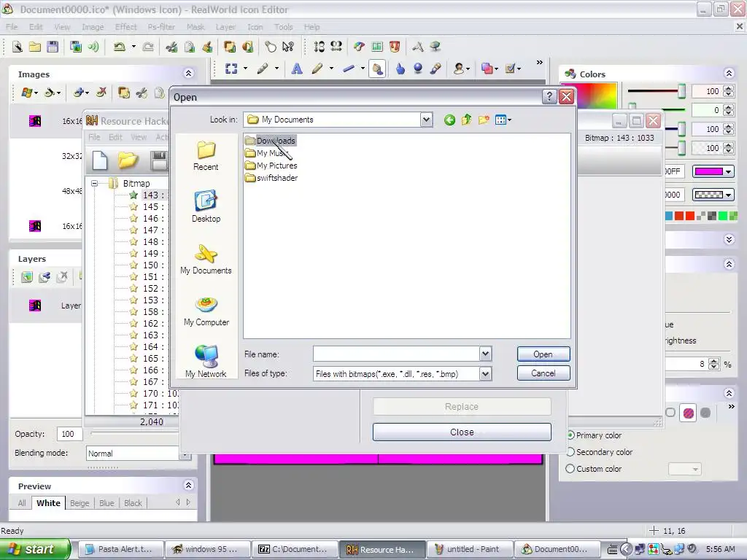Go to My Documents places shortcut

tap(206, 259)
